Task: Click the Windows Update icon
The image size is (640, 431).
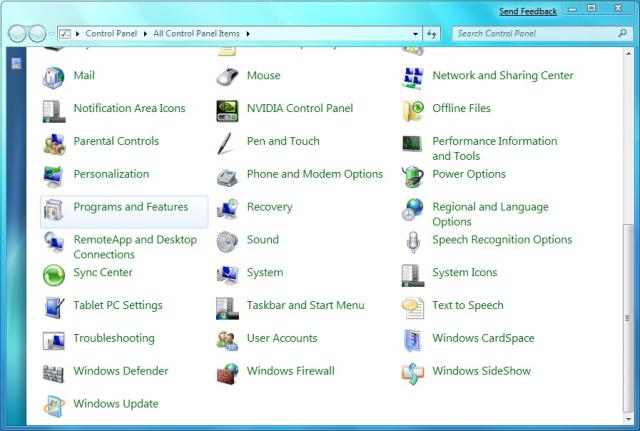Action: pos(53,406)
